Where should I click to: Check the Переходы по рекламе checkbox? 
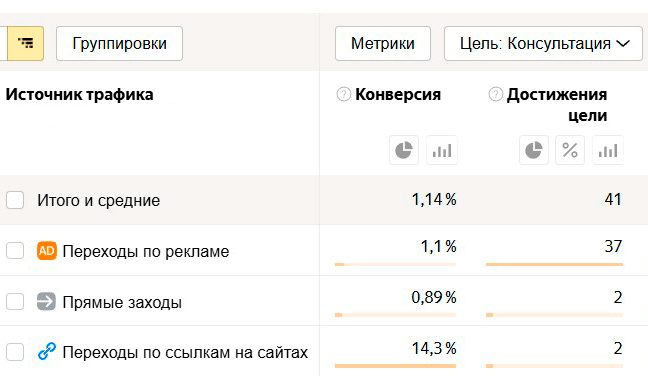[x=15, y=251]
